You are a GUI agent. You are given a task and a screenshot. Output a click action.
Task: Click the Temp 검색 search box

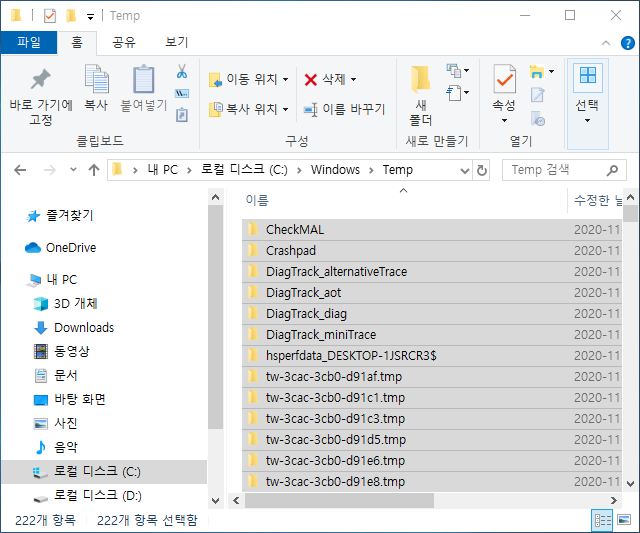click(564, 170)
